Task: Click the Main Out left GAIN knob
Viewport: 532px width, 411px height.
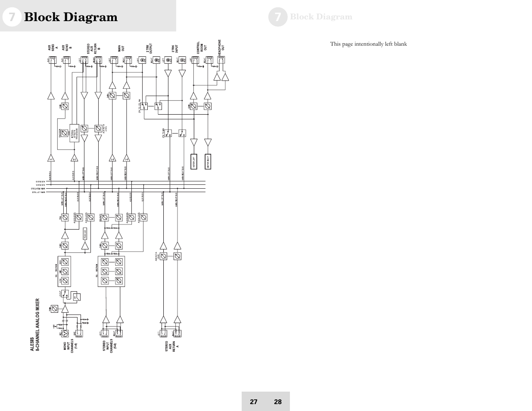Action: click(x=112, y=95)
